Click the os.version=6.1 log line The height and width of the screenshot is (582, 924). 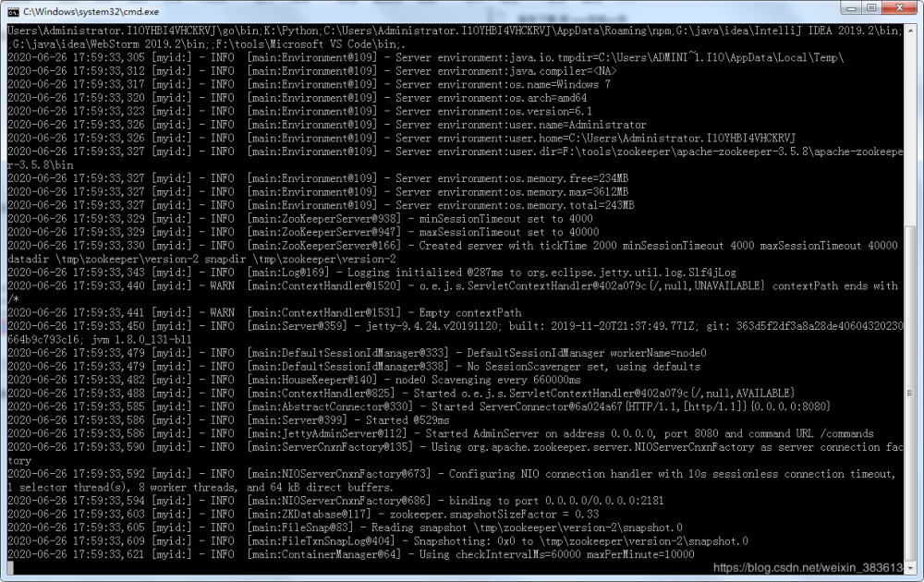tap(300, 112)
